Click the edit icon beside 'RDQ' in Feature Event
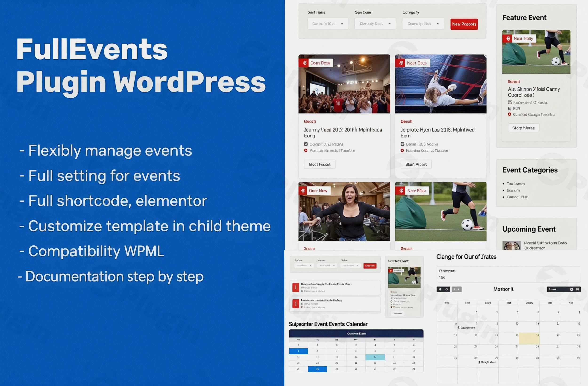Screen dimensions: 588x386 click(509, 108)
